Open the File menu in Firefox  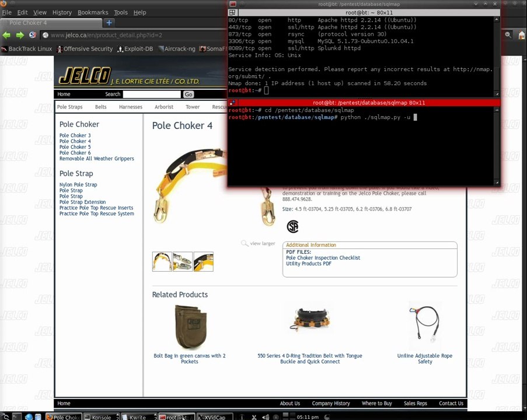(x=7, y=12)
